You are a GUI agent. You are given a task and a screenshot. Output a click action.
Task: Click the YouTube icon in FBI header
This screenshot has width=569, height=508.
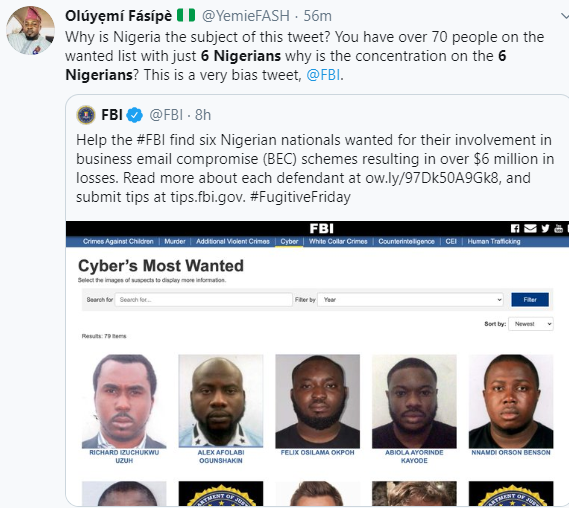(x=558, y=228)
